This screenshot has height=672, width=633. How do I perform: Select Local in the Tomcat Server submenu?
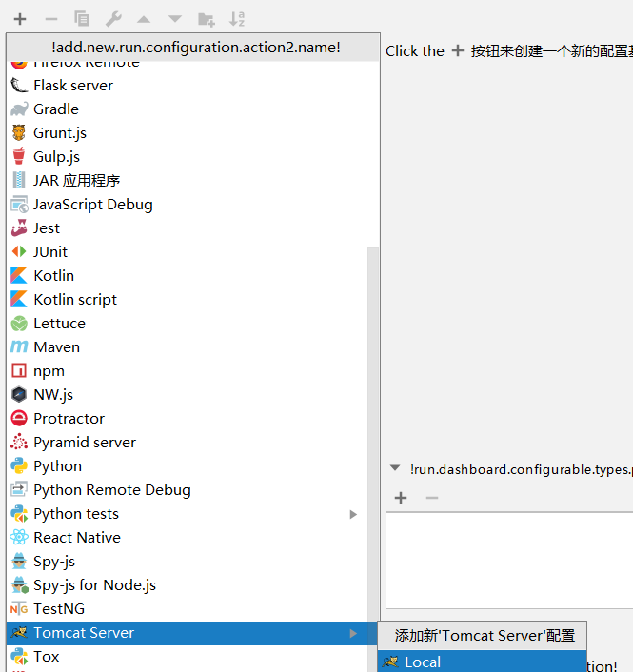[x=482, y=662]
